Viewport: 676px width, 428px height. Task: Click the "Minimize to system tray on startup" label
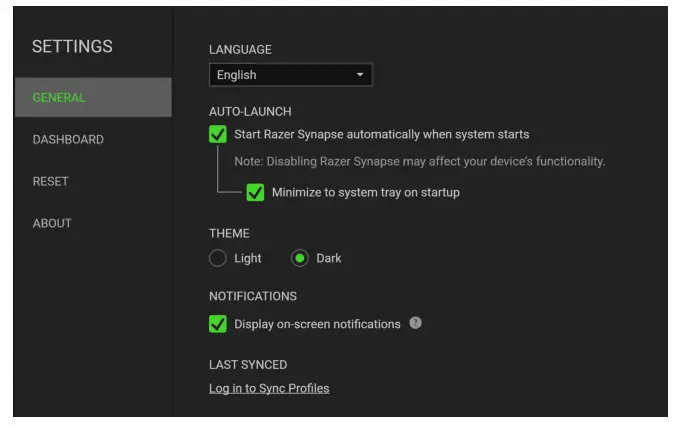[x=365, y=192]
